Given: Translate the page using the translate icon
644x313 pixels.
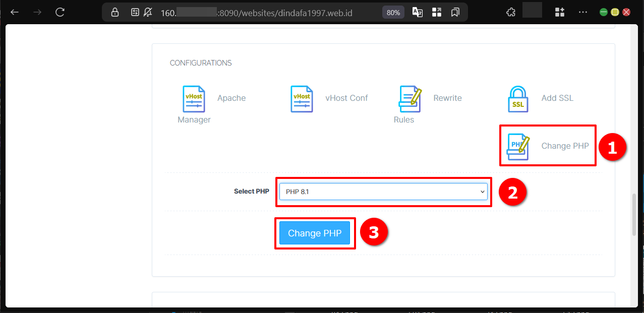Looking at the screenshot, I should (x=417, y=12).
